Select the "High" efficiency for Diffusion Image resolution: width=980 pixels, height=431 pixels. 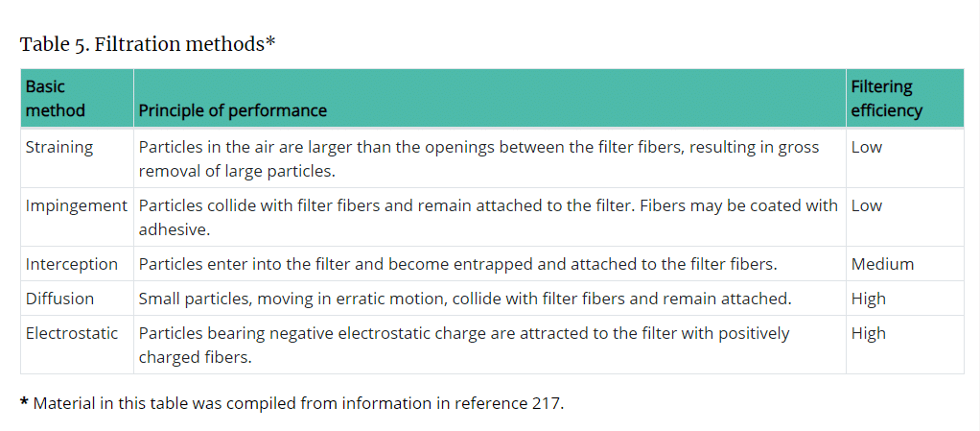pyautogui.click(x=869, y=299)
